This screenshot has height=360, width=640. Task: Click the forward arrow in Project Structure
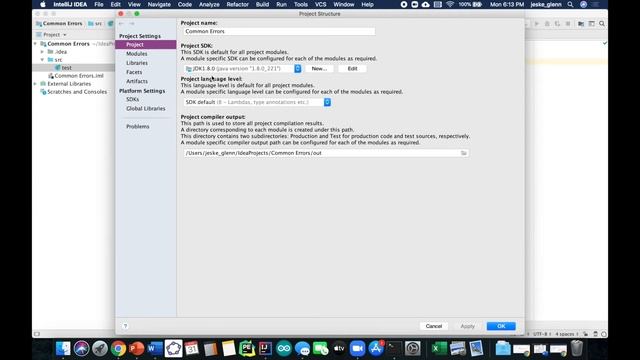[131, 24]
